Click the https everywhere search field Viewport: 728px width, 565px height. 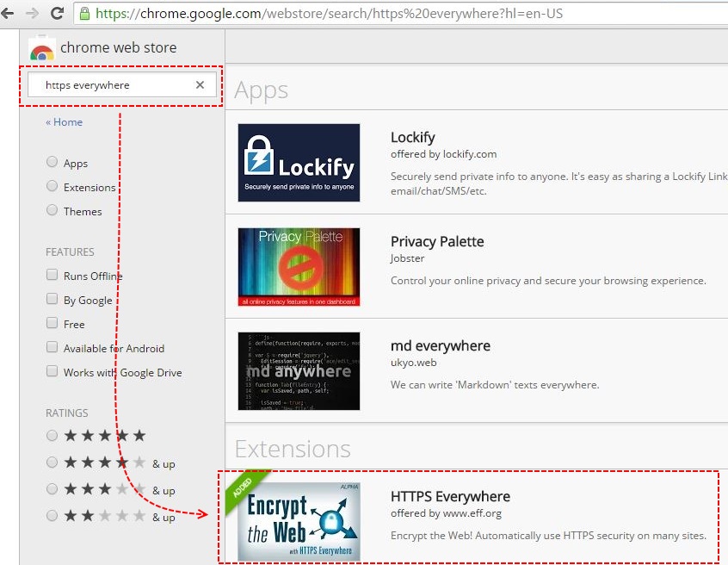(121, 84)
